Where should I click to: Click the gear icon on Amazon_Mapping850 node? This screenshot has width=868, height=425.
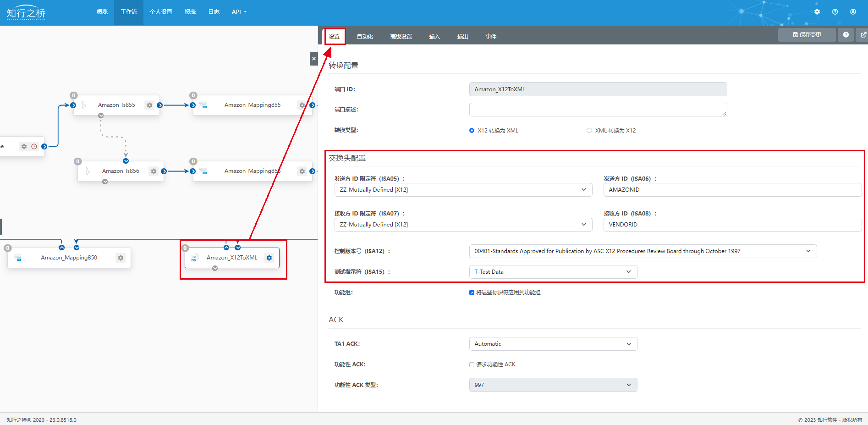click(121, 258)
